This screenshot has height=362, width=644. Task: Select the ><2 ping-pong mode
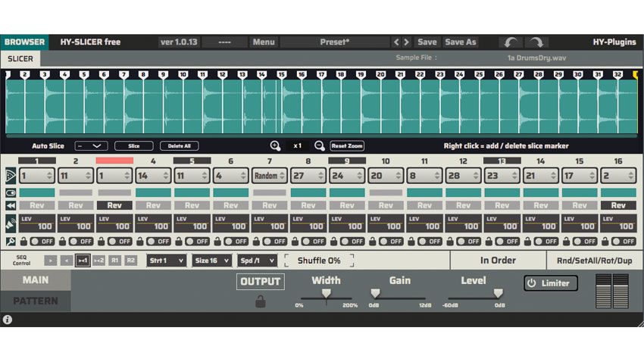point(98,261)
